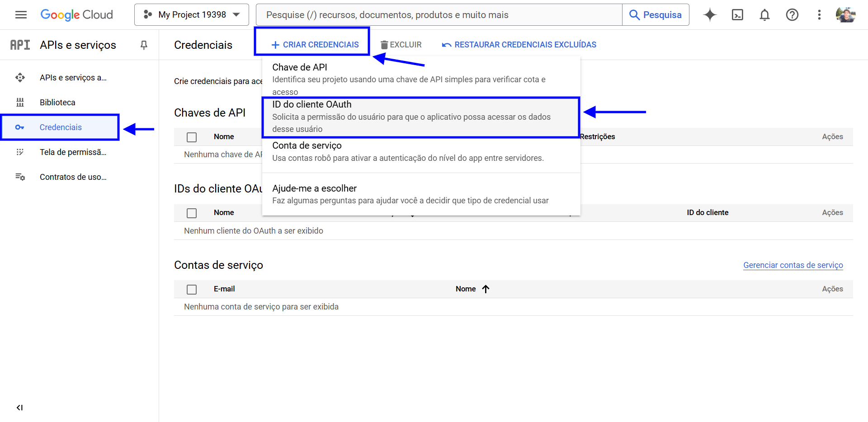Click the E-mail column header
This screenshot has width=868, height=422.
coord(224,289)
